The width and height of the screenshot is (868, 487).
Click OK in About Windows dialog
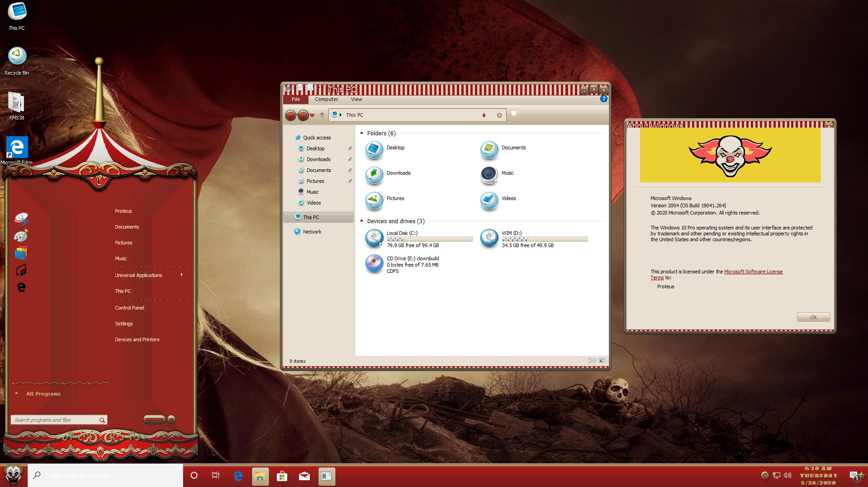coord(813,317)
